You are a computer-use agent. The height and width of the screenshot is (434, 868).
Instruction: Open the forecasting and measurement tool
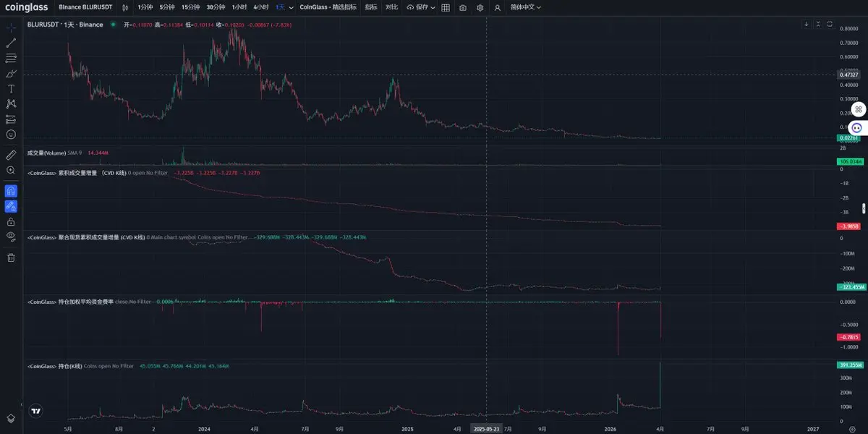click(x=11, y=119)
